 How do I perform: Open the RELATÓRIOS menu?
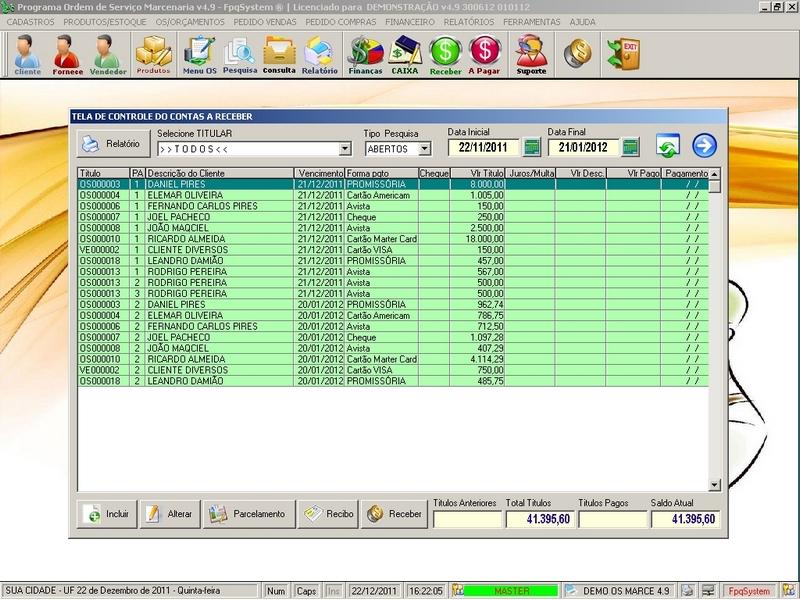[x=468, y=21]
